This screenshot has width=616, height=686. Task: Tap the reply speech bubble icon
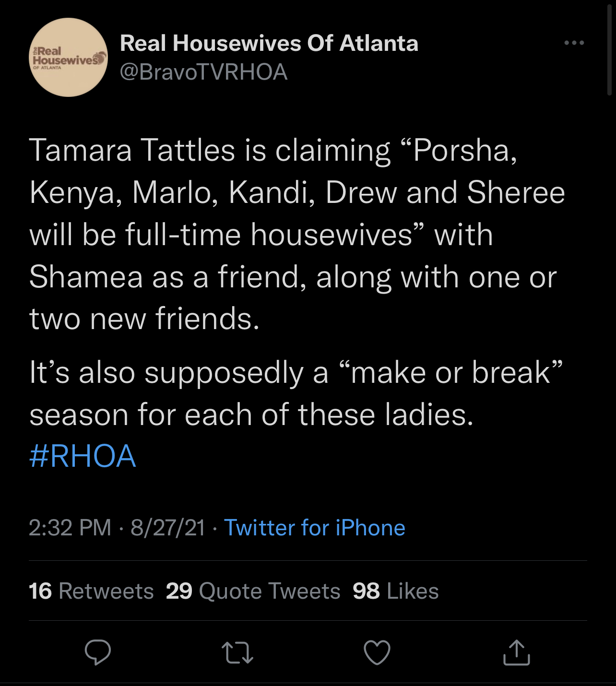[x=98, y=652]
